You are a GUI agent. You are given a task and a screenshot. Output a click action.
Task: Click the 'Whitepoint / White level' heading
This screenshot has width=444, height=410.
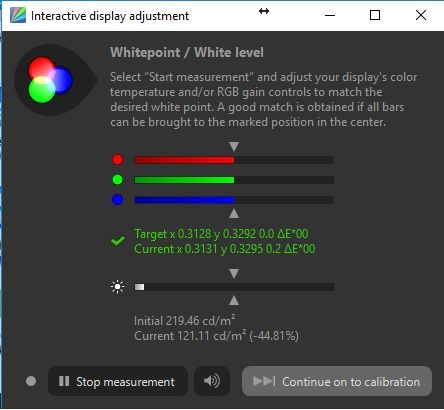coord(187,52)
